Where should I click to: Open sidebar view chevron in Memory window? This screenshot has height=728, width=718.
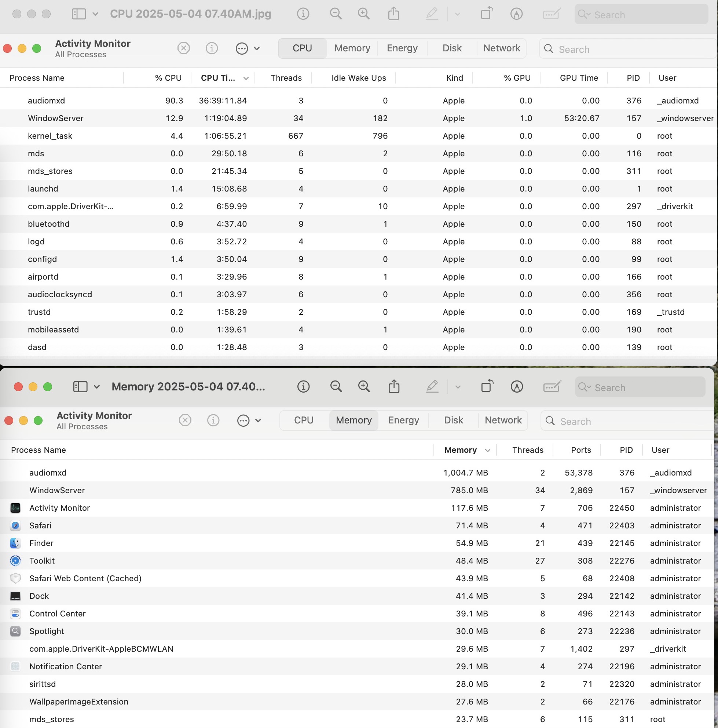(x=97, y=387)
